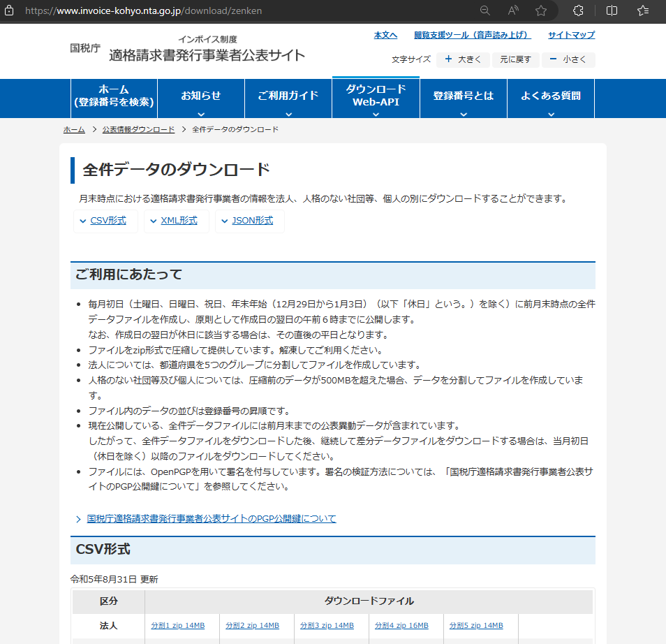Open the PGP公開鍵について link
Image resolution: width=666 pixels, height=644 pixels.
coord(211,519)
